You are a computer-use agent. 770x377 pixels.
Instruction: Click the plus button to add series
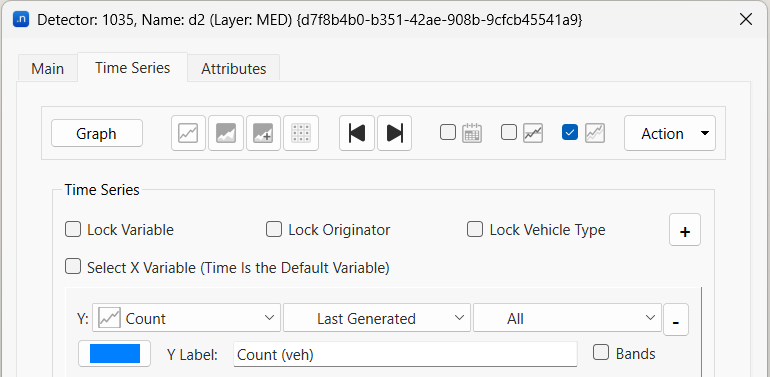pyautogui.click(x=685, y=230)
